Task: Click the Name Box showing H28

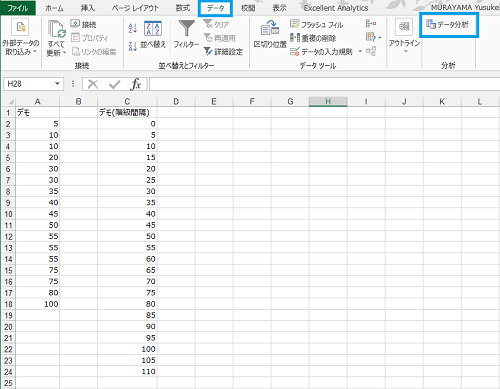Action: click(29, 84)
